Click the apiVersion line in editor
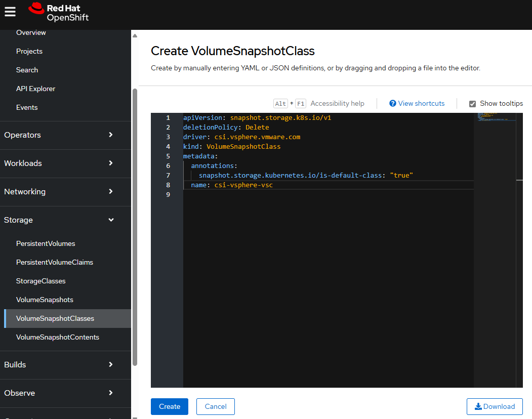 point(257,118)
